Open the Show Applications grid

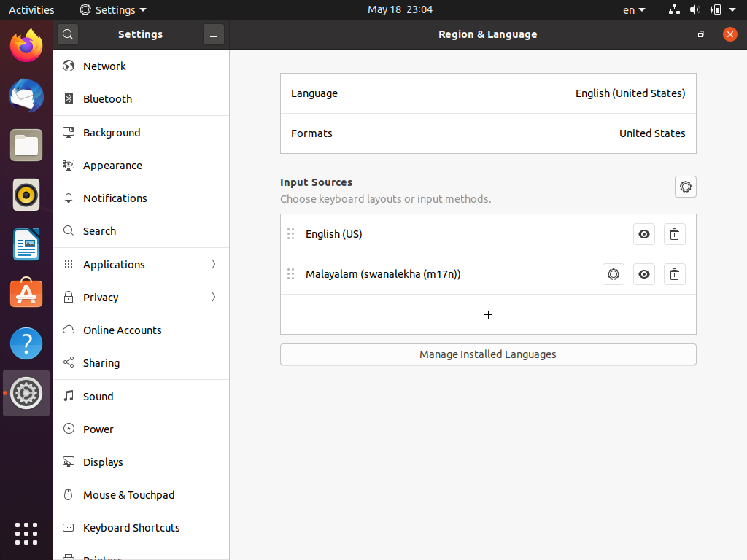26,533
